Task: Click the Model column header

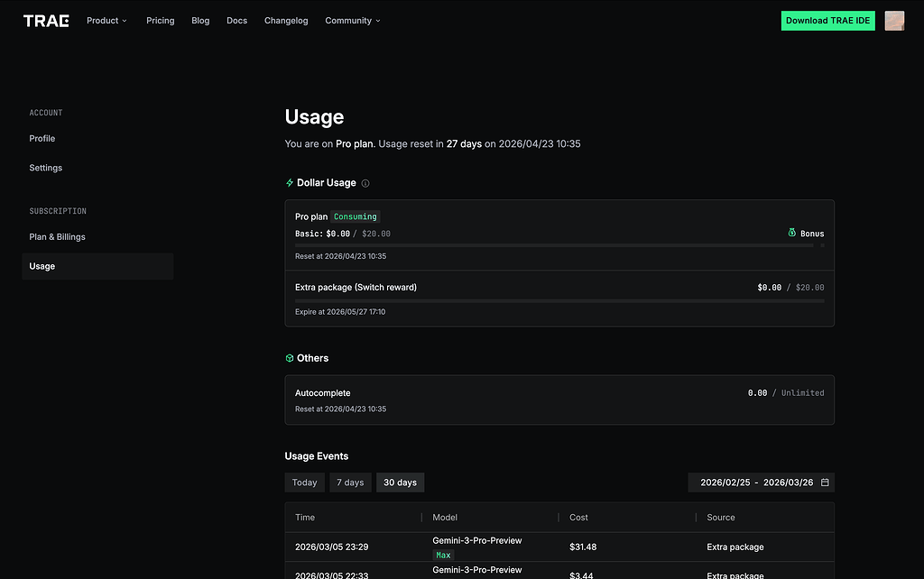Action: (445, 517)
